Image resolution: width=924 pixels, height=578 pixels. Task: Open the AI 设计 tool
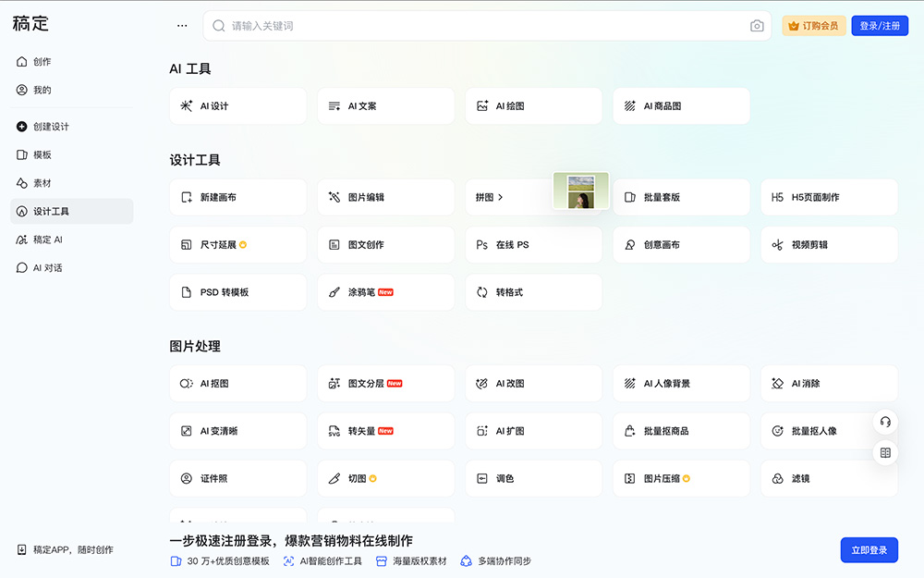coord(237,105)
